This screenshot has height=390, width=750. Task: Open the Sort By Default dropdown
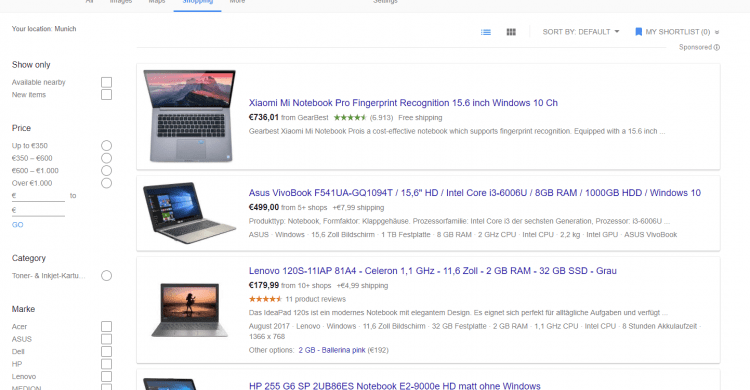pos(581,32)
